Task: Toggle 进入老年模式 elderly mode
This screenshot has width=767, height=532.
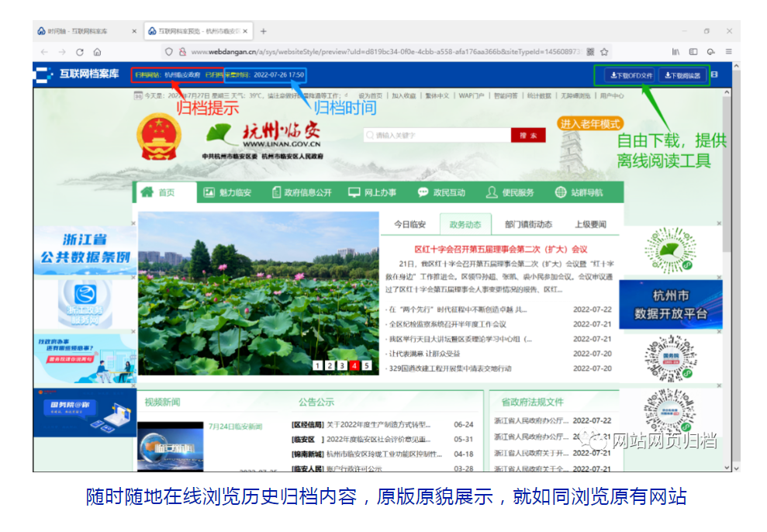Action: click(x=590, y=124)
